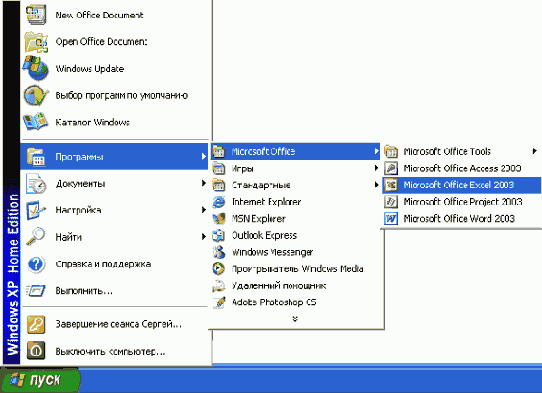The image size is (542, 393).
Task: Click the Microsoft Office Tools folder icon
Action: (x=391, y=151)
